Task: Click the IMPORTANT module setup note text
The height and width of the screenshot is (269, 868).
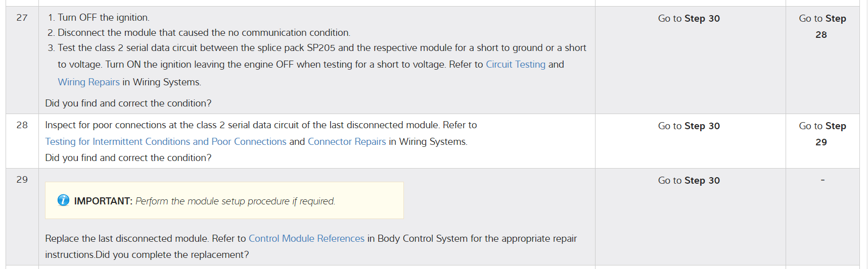Action: [235, 201]
